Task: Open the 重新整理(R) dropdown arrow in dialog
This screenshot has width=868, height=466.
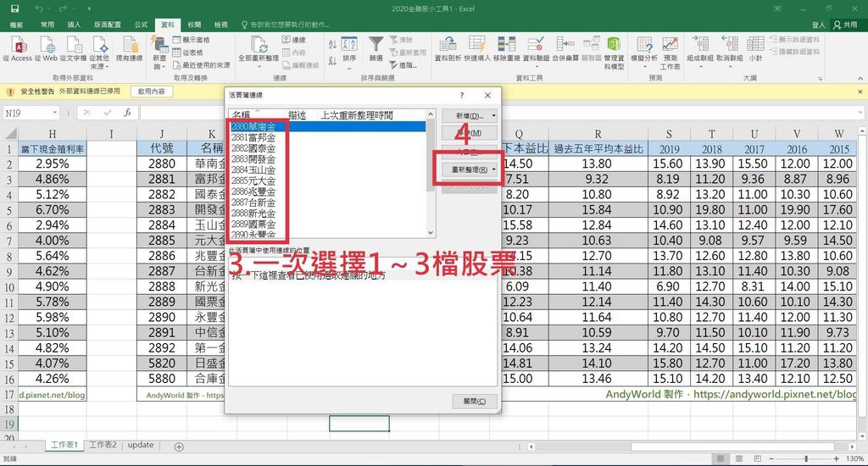Action: [493, 170]
